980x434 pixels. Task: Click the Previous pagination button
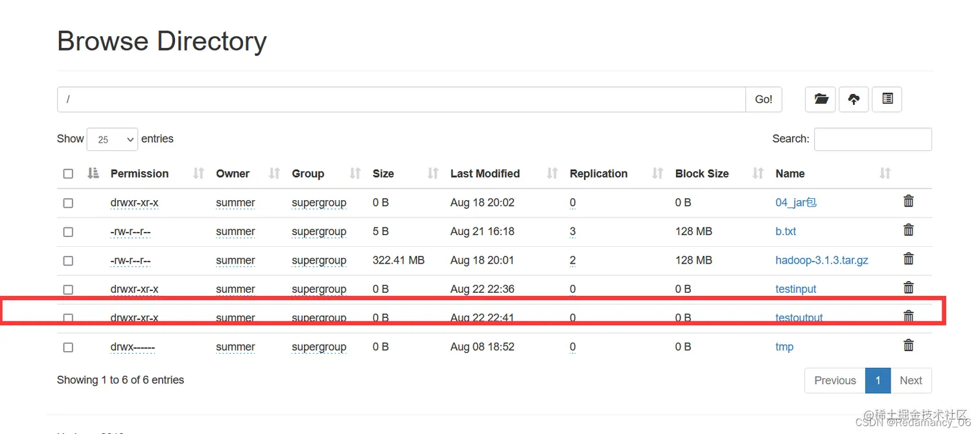835,380
